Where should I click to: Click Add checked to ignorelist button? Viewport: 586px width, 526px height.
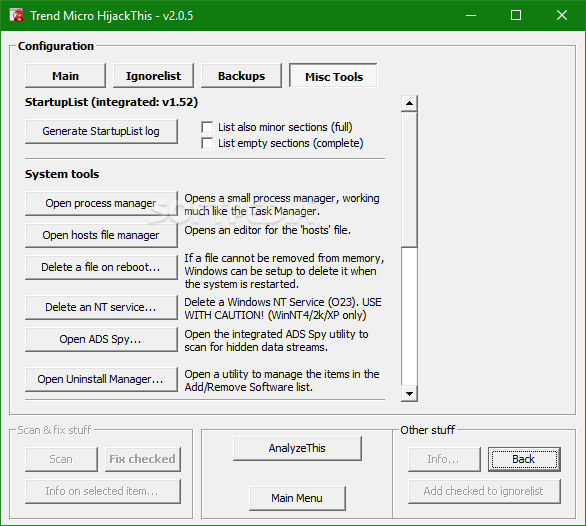(x=484, y=491)
